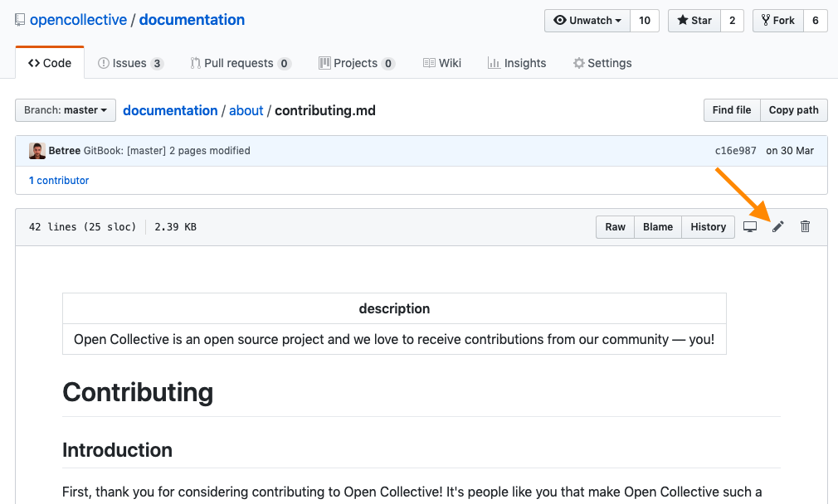Viewport: 838px width, 504px height.
Task: Click the commit date on 30 Mar
Action: (789, 151)
